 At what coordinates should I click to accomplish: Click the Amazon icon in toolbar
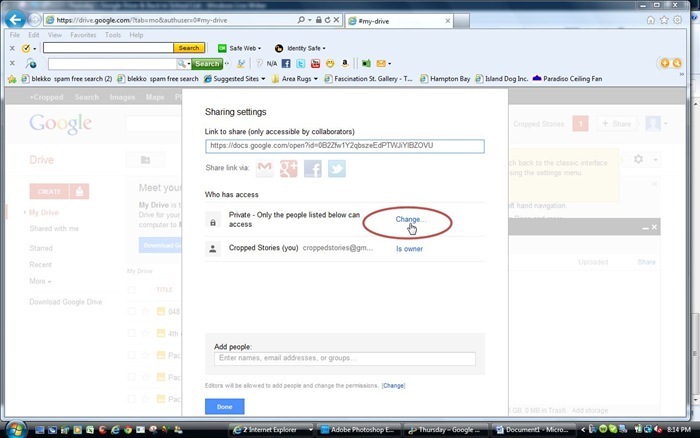pyautogui.click(x=345, y=63)
